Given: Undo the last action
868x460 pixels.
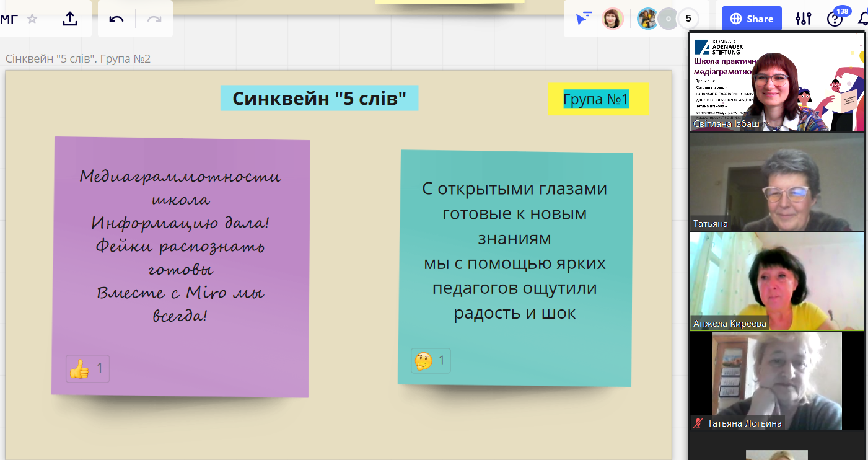Looking at the screenshot, I should [116, 19].
